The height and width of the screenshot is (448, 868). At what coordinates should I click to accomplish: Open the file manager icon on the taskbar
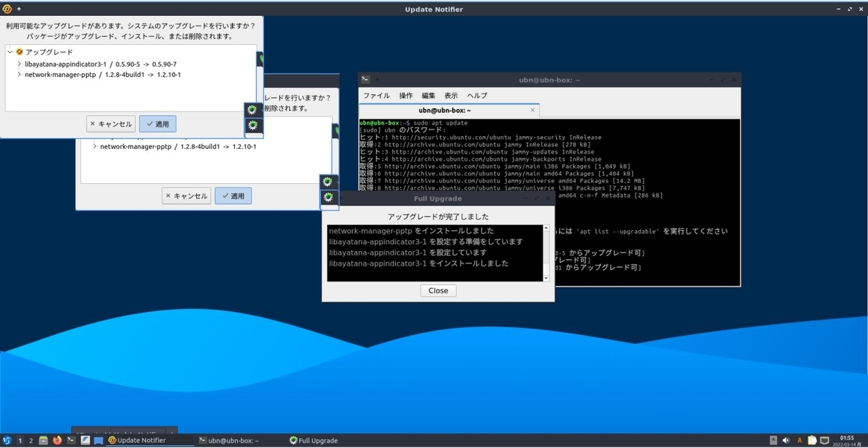pos(43,439)
